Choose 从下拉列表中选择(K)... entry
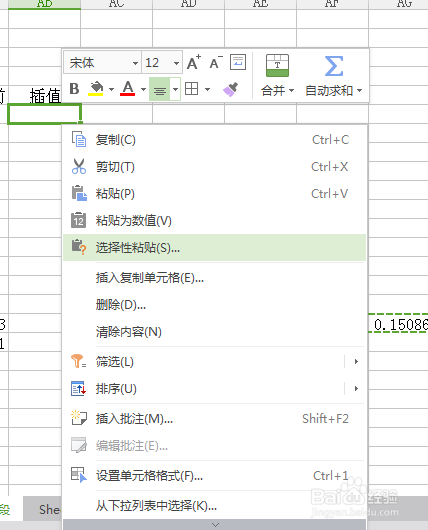Image resolution: width=428 pixels, height=530 pixels. (x=214, y=506)
